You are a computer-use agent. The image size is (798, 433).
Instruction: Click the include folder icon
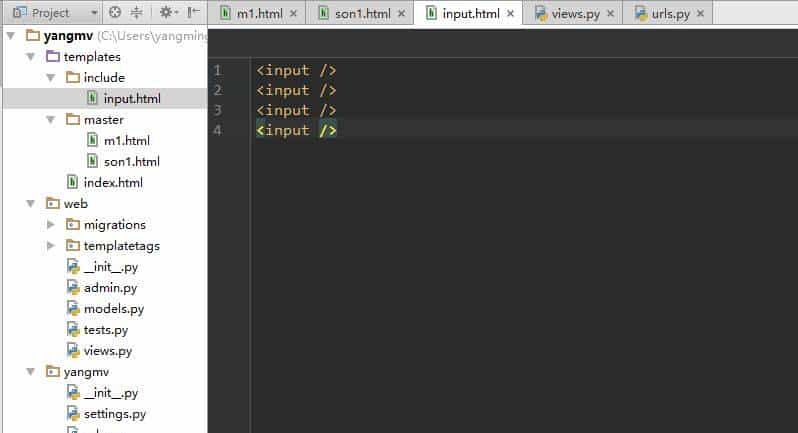73,77
